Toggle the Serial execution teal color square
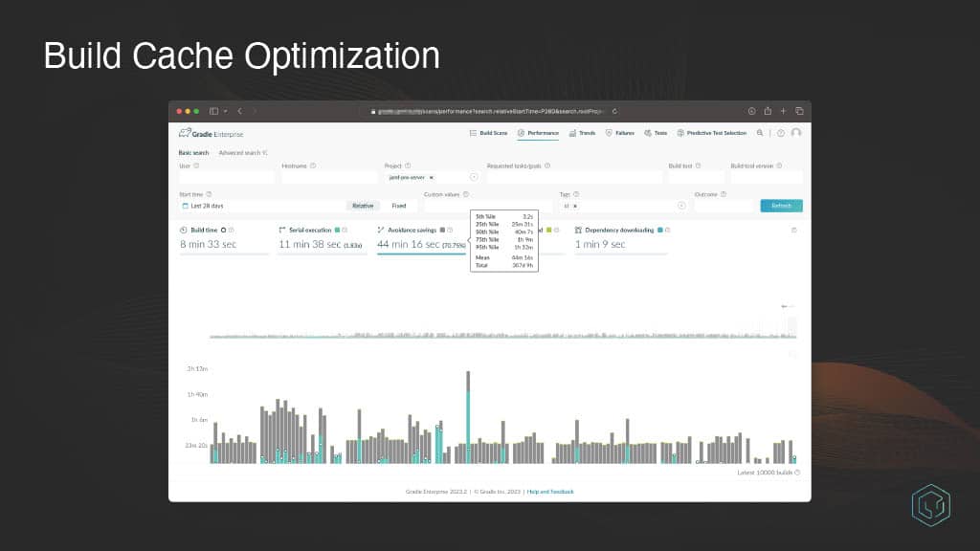This screenshot has width=980, height=551. click(x=338, y=230)
